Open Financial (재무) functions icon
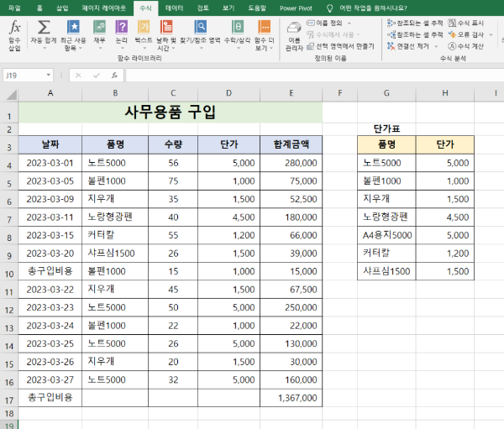 pos(99,27)
